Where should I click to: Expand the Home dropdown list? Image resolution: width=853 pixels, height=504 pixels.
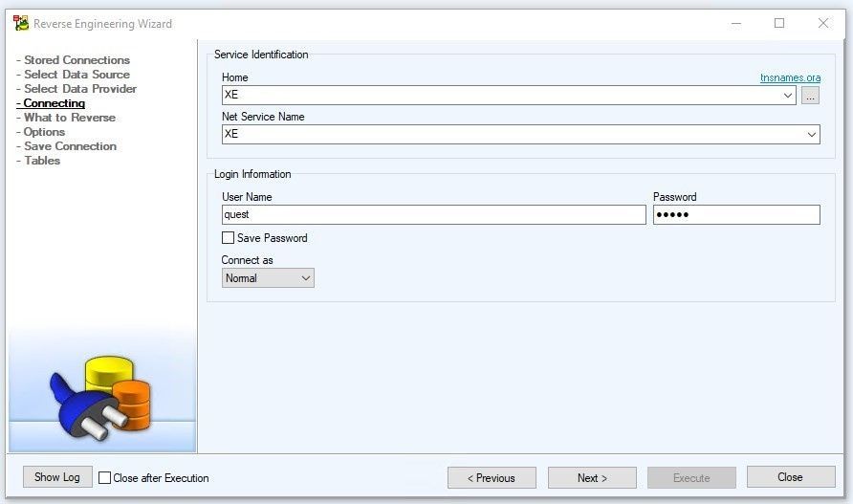787,96
